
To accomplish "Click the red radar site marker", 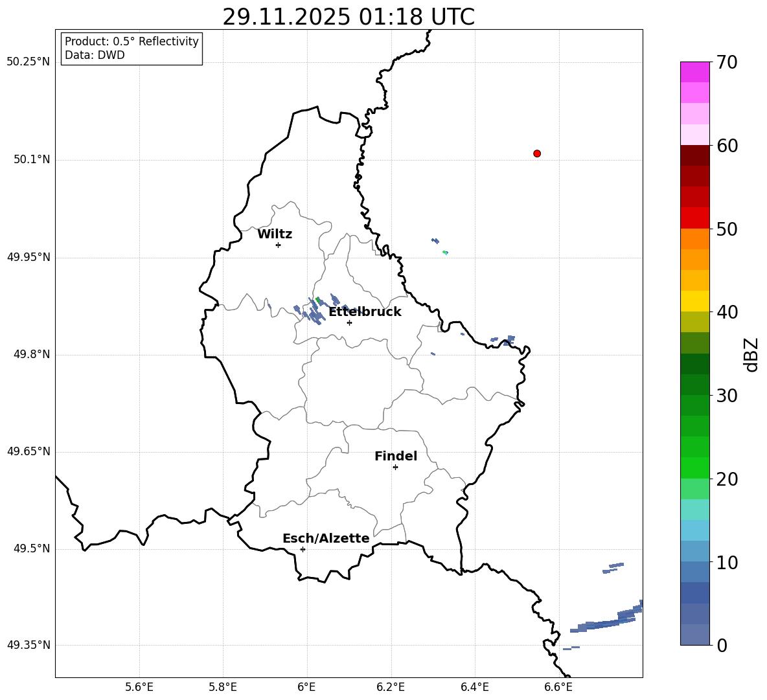I will [x=536, y=153].
